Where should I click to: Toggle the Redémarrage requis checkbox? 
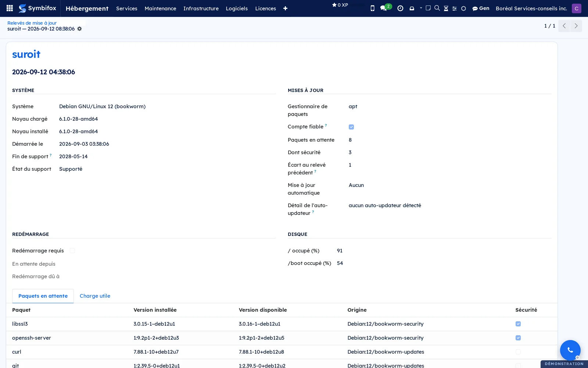point(72,251)
